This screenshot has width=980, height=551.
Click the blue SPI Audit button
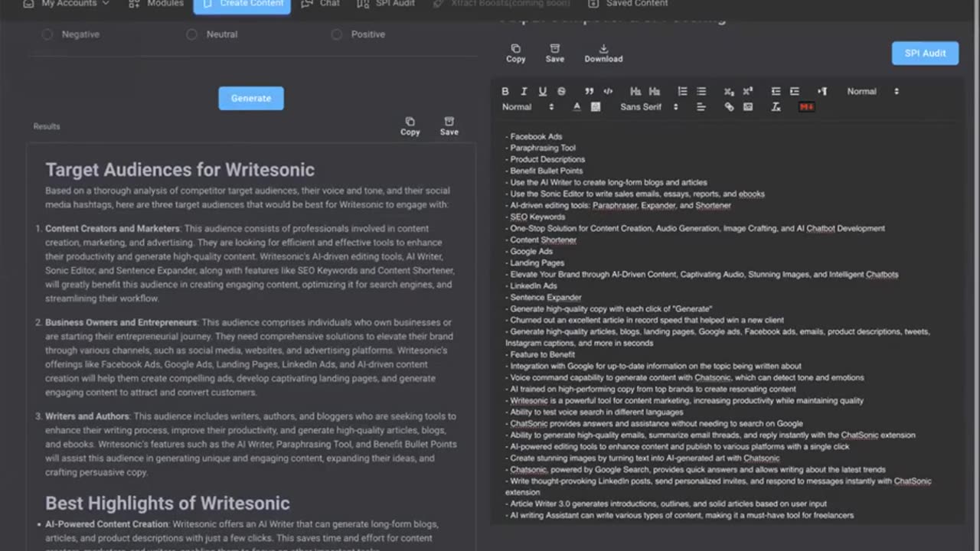coord(925,53)
